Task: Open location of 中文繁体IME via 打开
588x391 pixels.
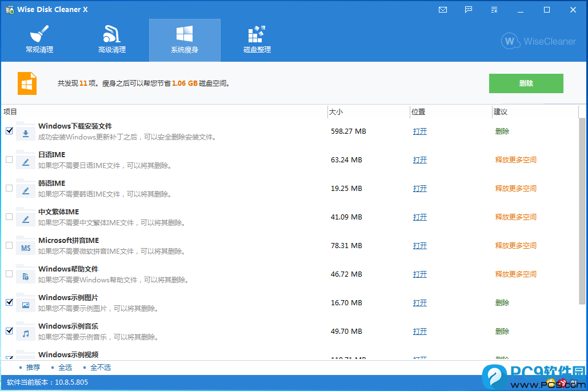Action: tap(419, 217)
